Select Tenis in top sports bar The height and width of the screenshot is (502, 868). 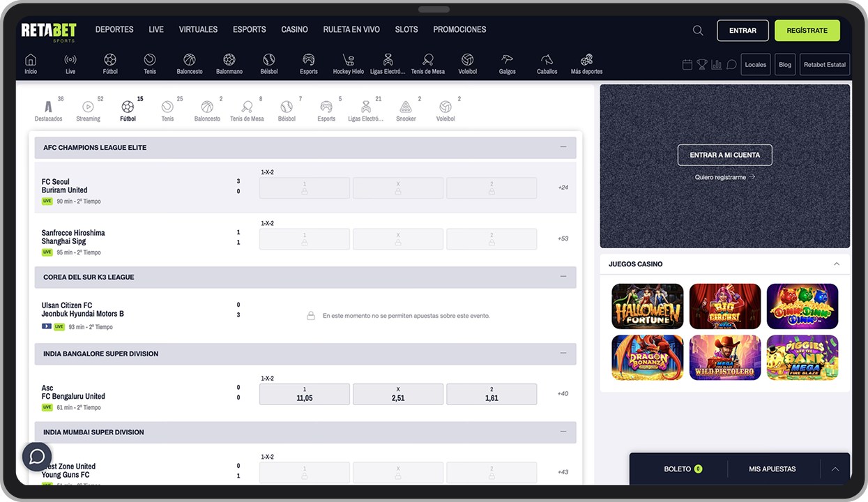point(150,64)
